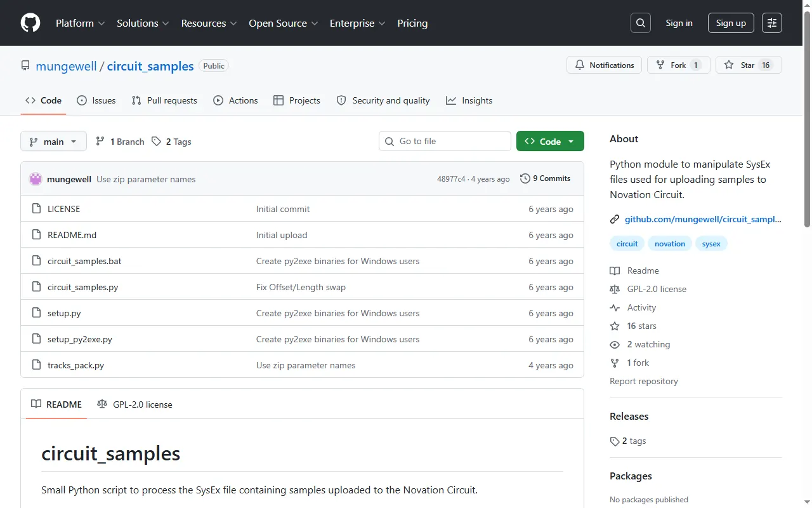
Task: Click the link icon beside repository URL
Action: point(615,219)
